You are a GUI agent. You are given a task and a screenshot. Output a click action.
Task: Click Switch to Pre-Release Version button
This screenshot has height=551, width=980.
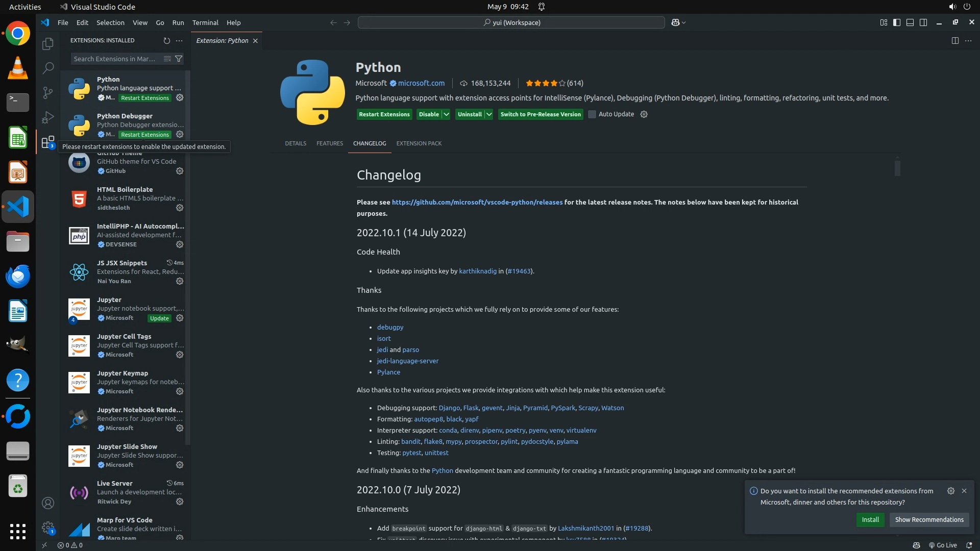(x=540, y=114)
